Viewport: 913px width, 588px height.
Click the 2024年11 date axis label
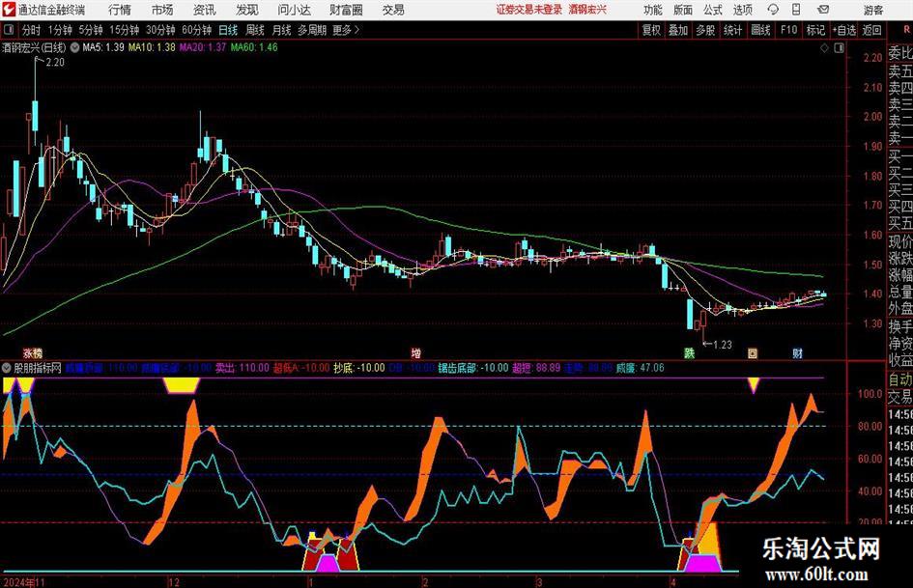(x=24, y=581)
